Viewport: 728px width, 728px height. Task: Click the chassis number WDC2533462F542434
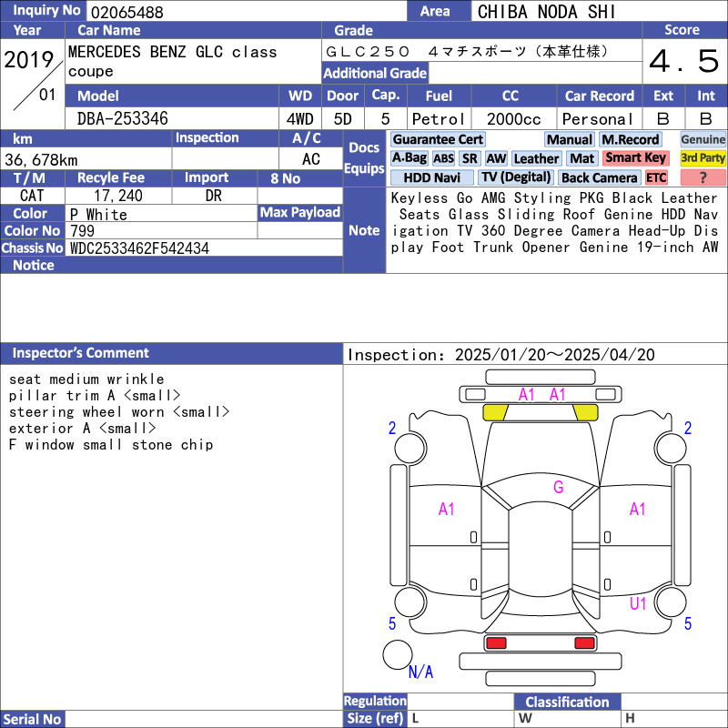tap(139, 248)
